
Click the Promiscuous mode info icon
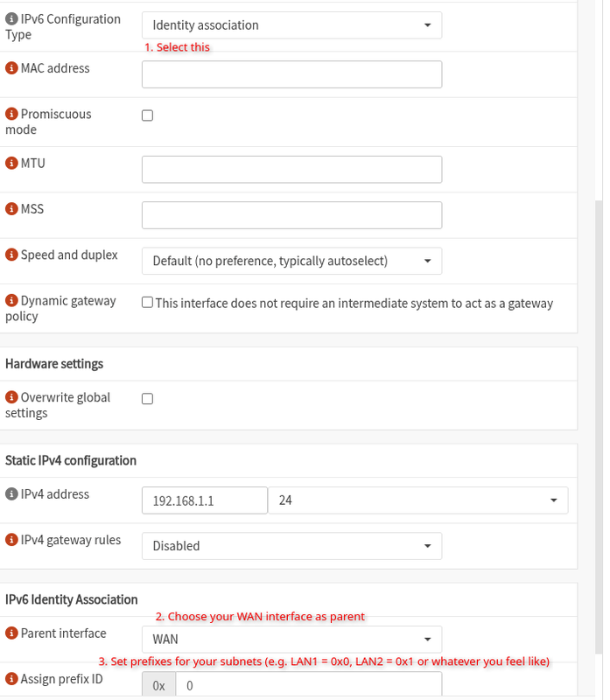point(11,114)
